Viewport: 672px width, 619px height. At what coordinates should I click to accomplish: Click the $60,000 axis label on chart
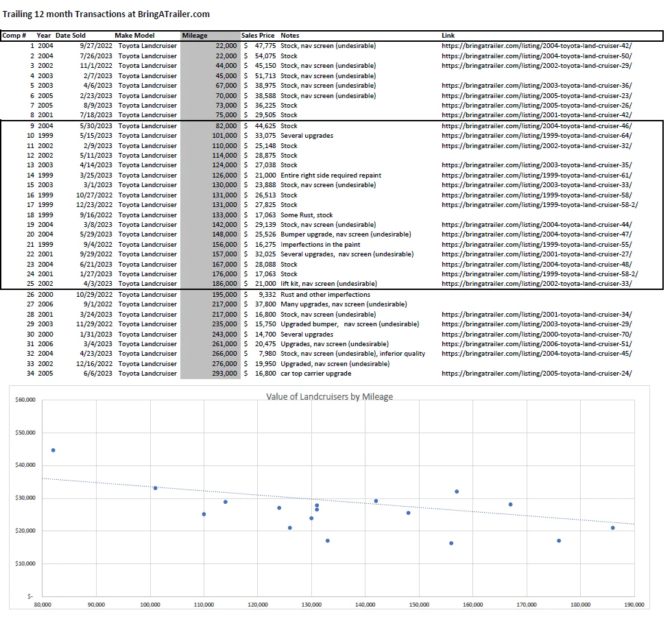coord(25,399)
